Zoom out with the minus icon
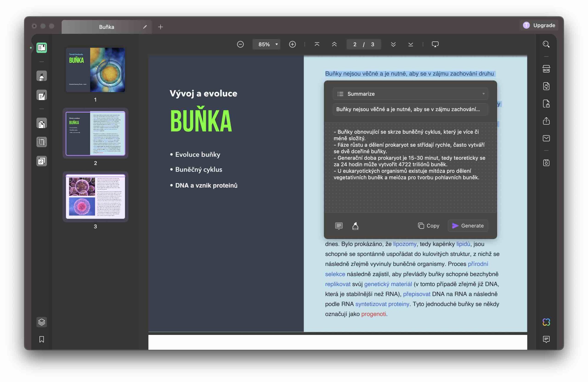 click(240, 44)
